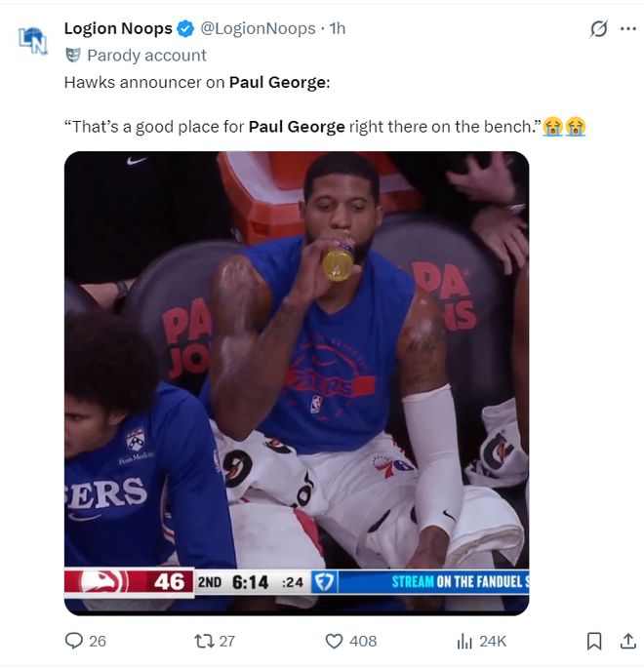Share the post via upload arrow icon

coord(627,641)
